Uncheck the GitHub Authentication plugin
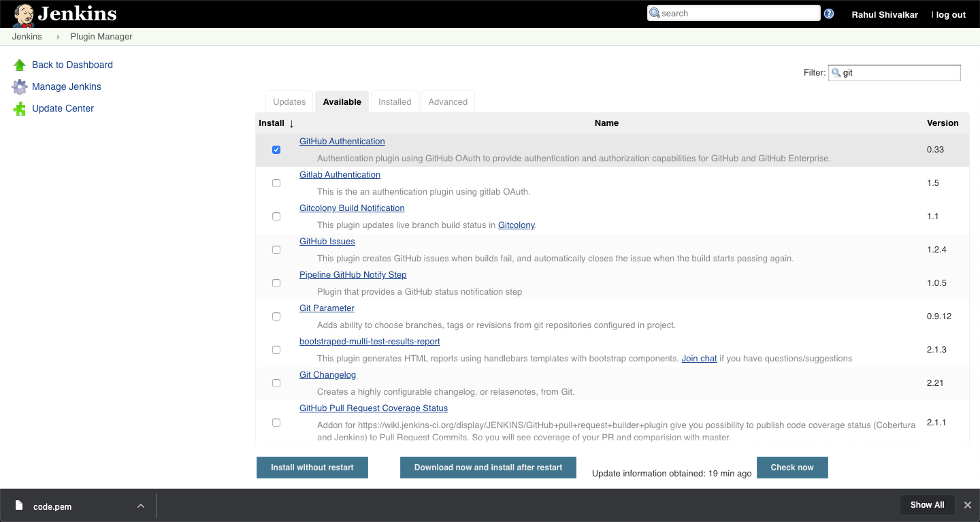Image resolution: width=980 pixels, height=522 pixels. 276,149
